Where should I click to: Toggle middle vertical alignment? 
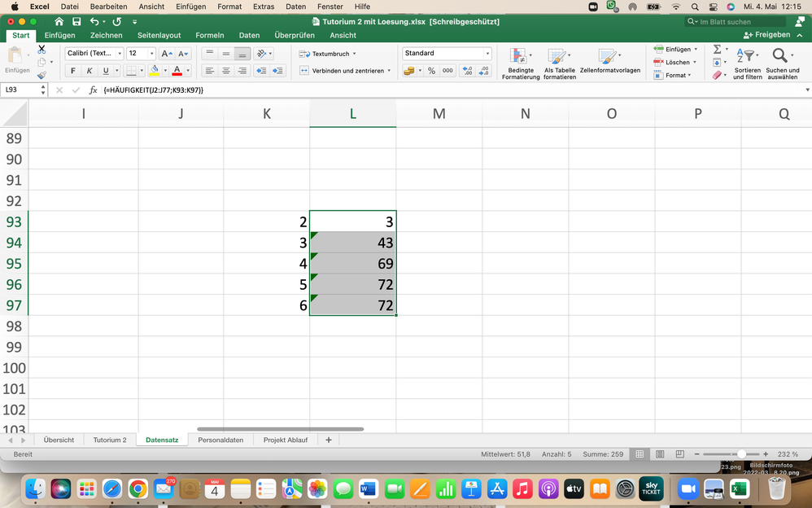pyautogui.click(x=226, y=54)
